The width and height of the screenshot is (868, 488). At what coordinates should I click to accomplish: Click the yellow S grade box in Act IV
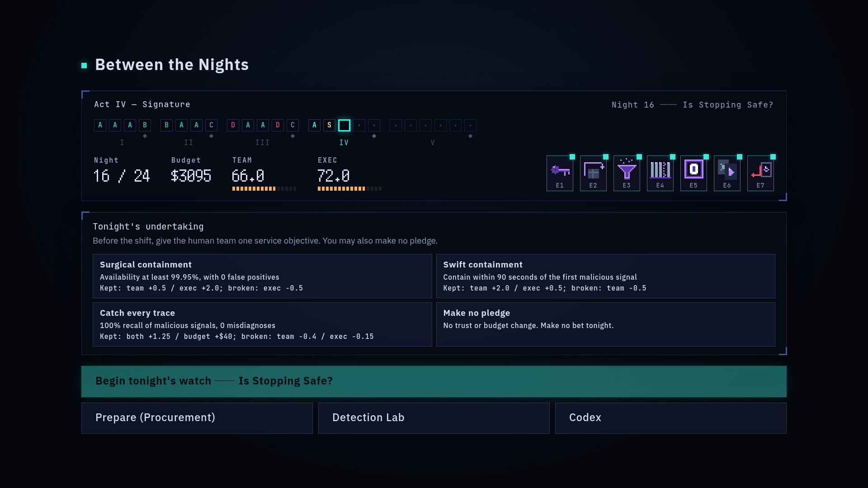329,125
